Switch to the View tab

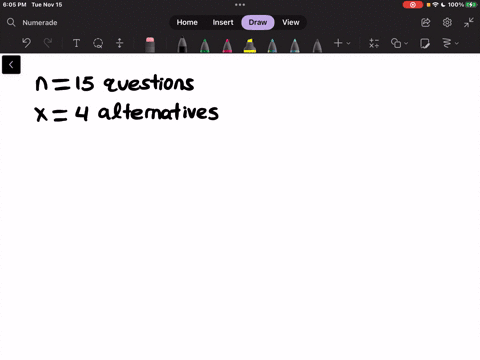pos(291,22)
